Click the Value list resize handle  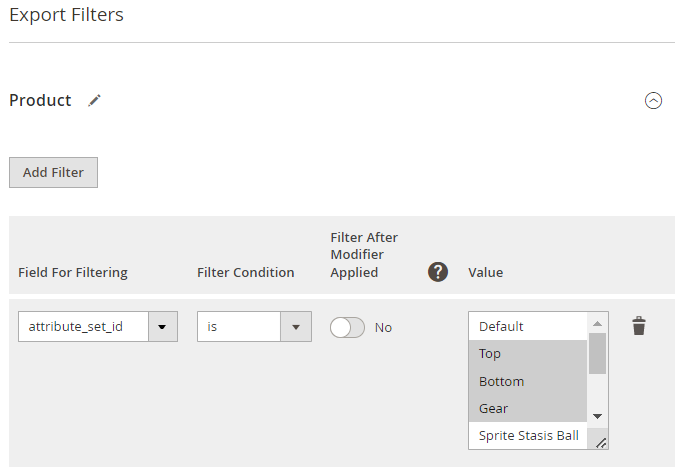click(x=601, y=443)
